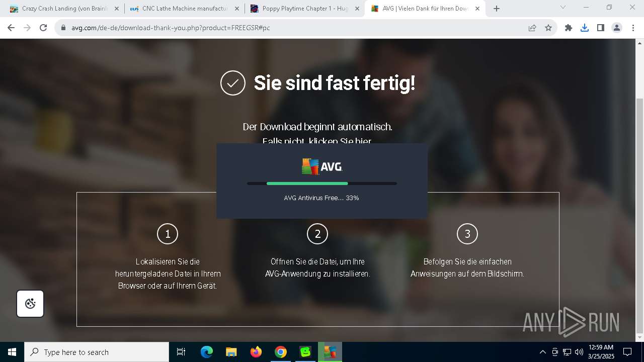The height and width of the screenshot is (362, 644).
Task: Go forward in browser history
Action: click(27, 28)
